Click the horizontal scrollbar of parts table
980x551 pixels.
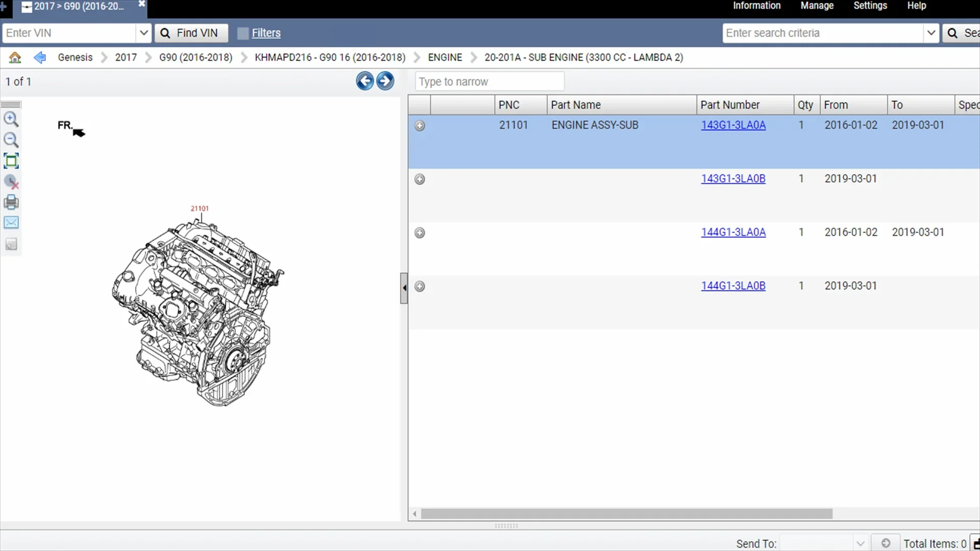[626, 514]
